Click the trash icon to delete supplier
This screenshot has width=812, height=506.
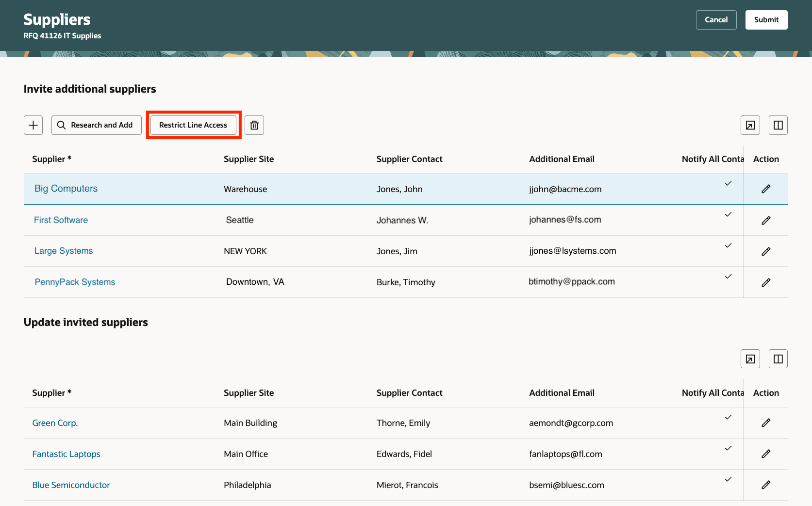click(x=254, y=125)
